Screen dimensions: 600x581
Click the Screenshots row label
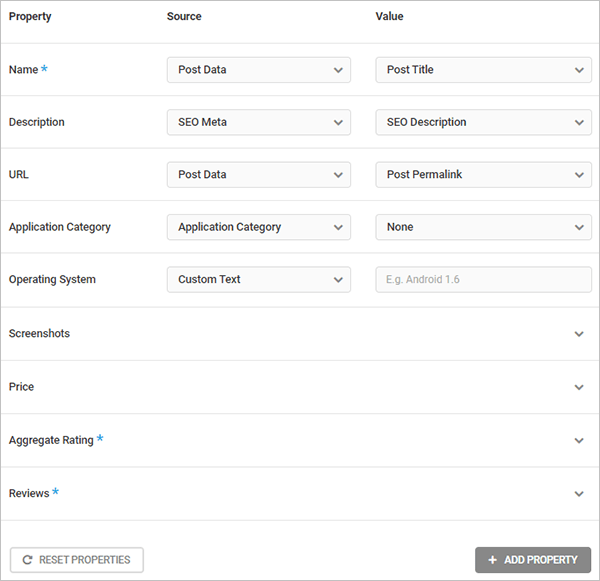(39, 333)
